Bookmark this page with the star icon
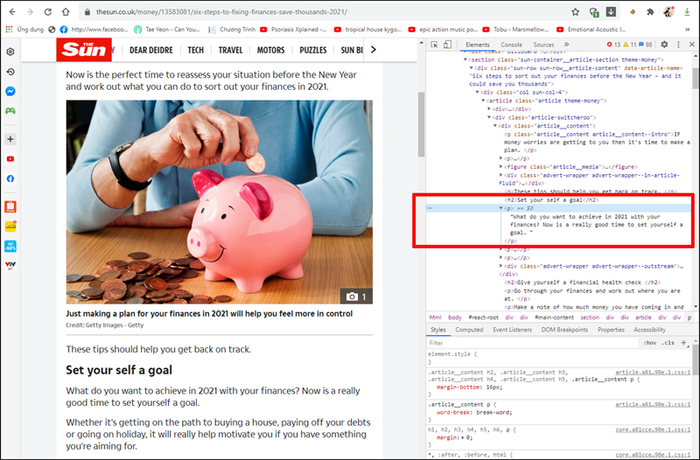This screenshot has width=700, height=460. 575,12
